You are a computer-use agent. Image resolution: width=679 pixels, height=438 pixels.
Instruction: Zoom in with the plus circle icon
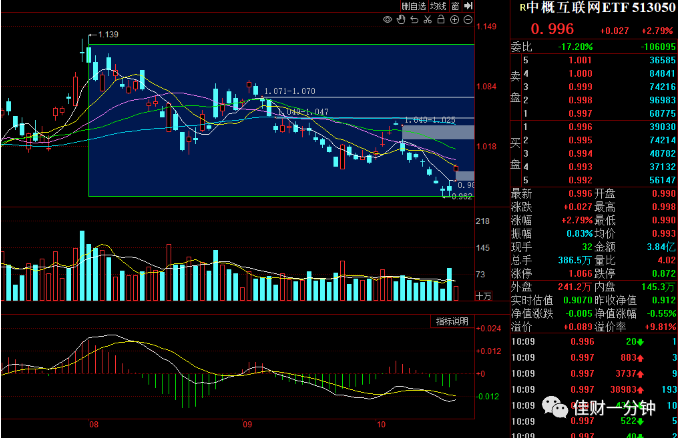tap(454, 19)
